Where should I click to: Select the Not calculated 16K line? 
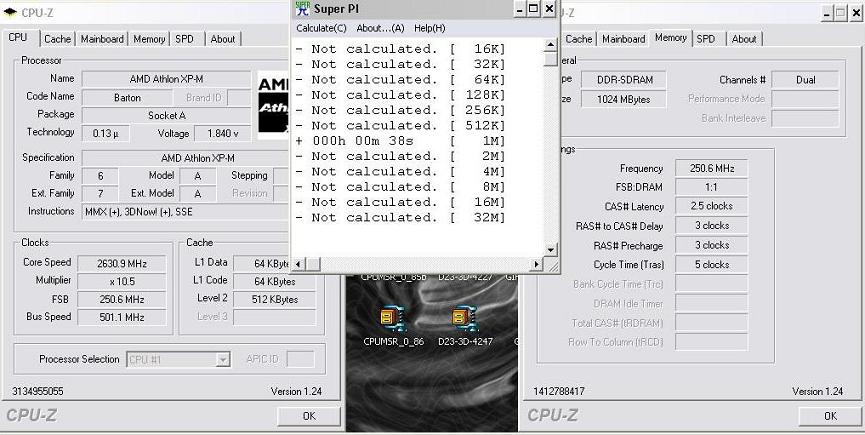401,49
